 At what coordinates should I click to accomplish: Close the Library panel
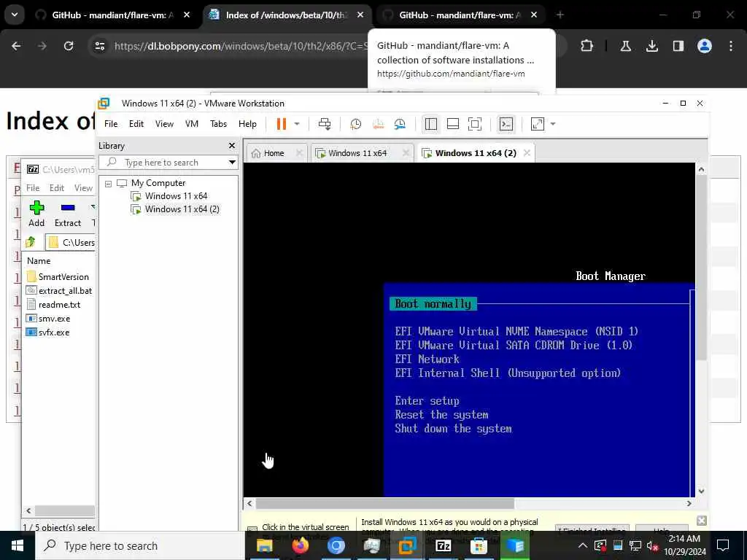[231, 146]
